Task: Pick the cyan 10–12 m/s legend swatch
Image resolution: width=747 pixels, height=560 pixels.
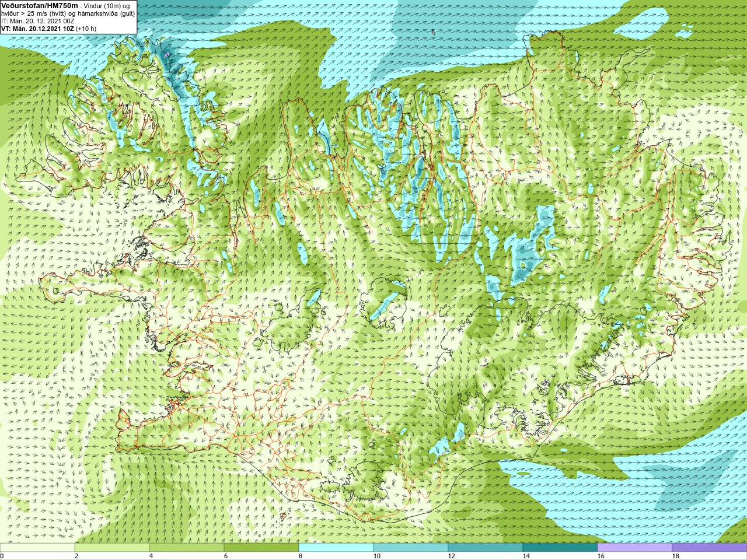Action: pos(411,548)
